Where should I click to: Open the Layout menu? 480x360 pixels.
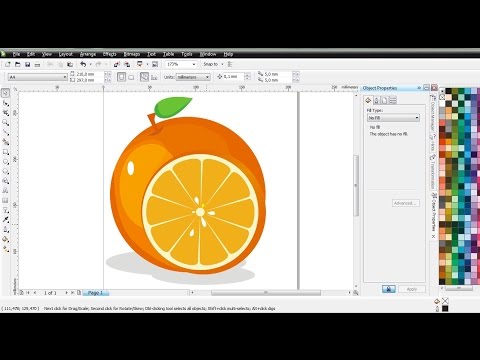coord(66,54)
